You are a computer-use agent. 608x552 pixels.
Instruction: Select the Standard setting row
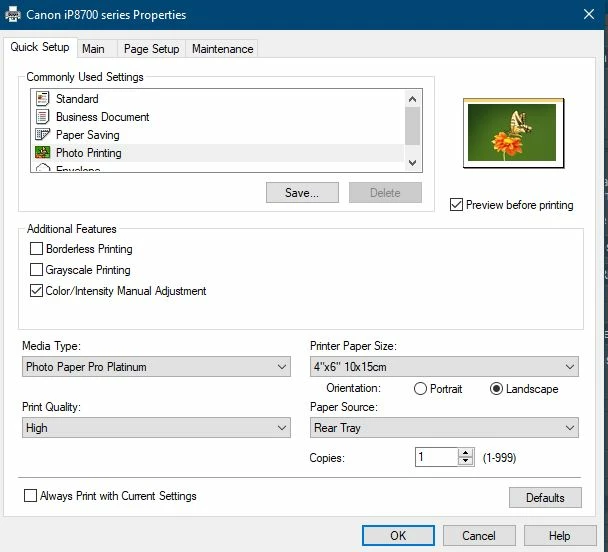217,99
